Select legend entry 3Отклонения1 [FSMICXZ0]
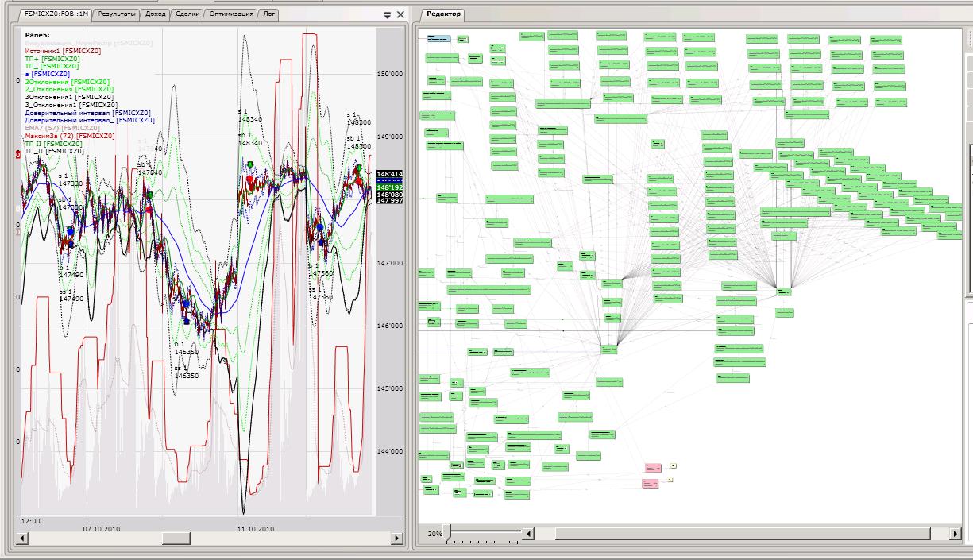 [x=71, y=97]
